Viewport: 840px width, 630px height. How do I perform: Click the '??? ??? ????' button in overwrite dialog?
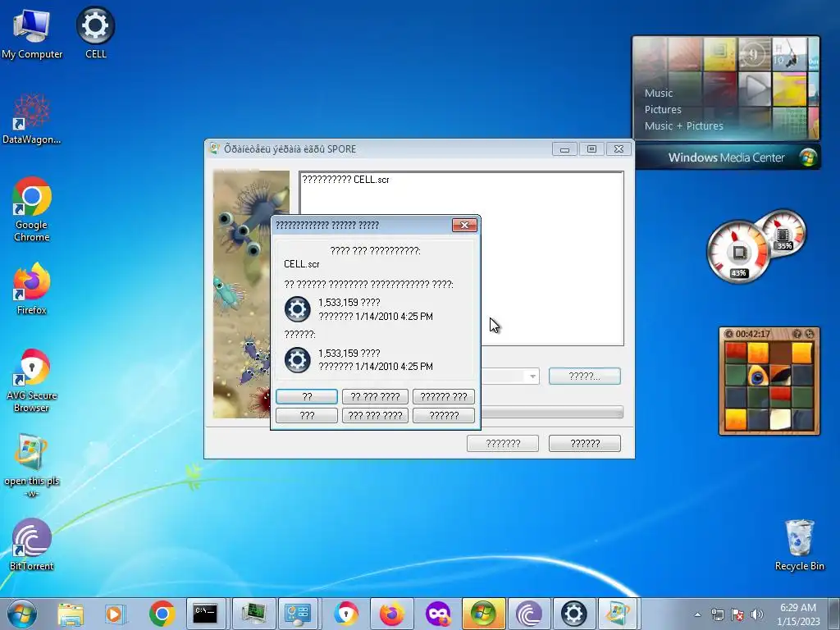coord(375,415)
